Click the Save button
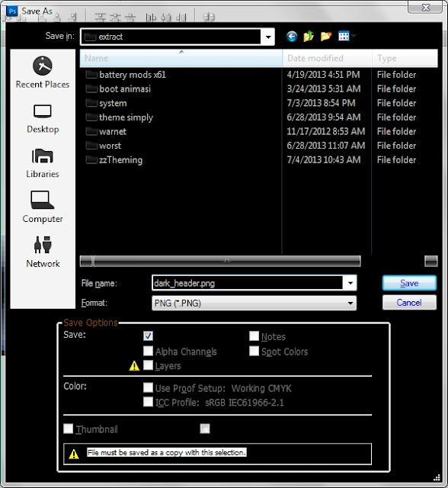This screenshot has height=488, width=448. [x=409, y=283]
